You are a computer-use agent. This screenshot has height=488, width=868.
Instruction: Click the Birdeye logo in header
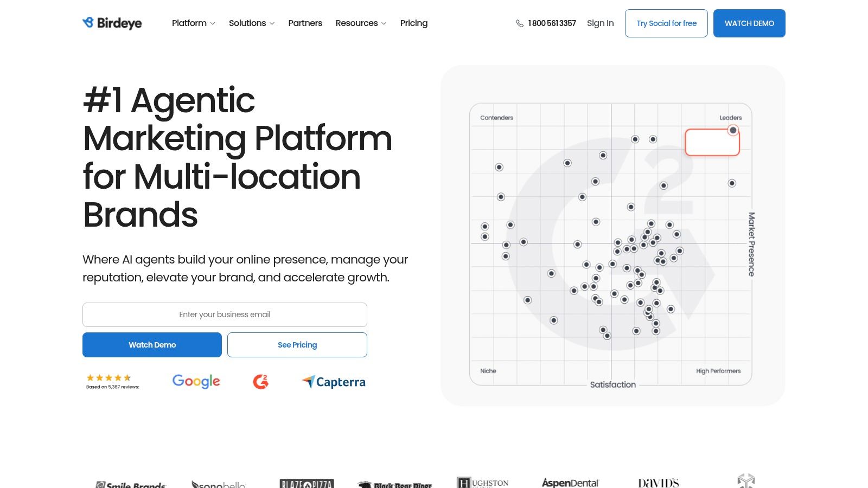[x=112, y=23]
